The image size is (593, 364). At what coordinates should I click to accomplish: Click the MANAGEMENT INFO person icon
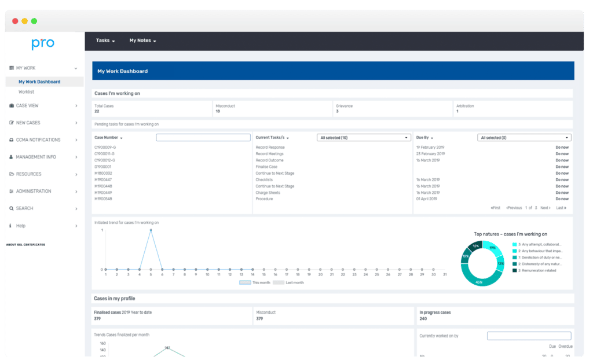[x=12, y=157]
